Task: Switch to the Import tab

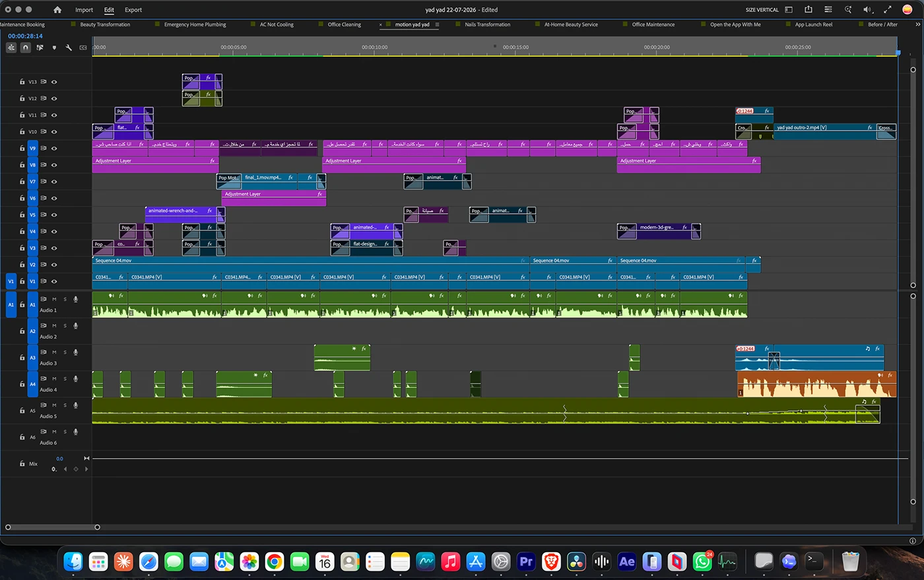Action: 84,10
